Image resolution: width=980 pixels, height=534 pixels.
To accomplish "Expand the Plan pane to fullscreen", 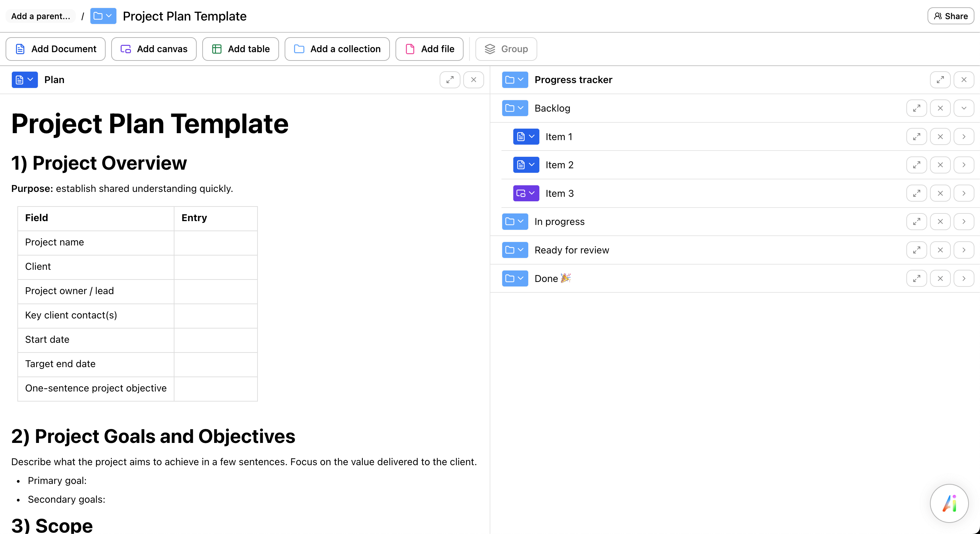I will [x=450, y=80].
